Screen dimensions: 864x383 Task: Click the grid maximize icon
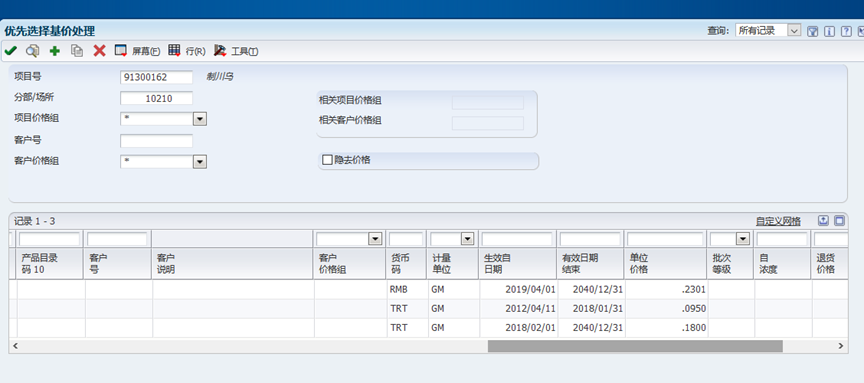point(839,220)
